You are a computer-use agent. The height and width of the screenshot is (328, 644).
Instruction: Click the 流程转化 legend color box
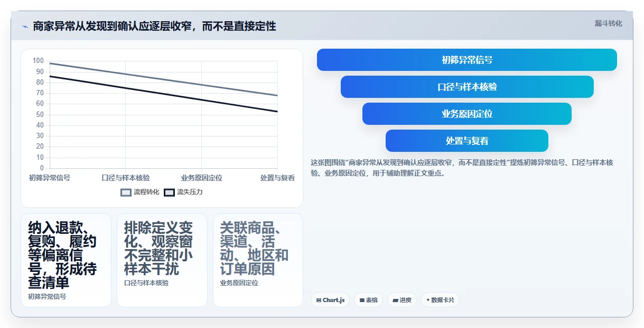click(x=126, y=192)
